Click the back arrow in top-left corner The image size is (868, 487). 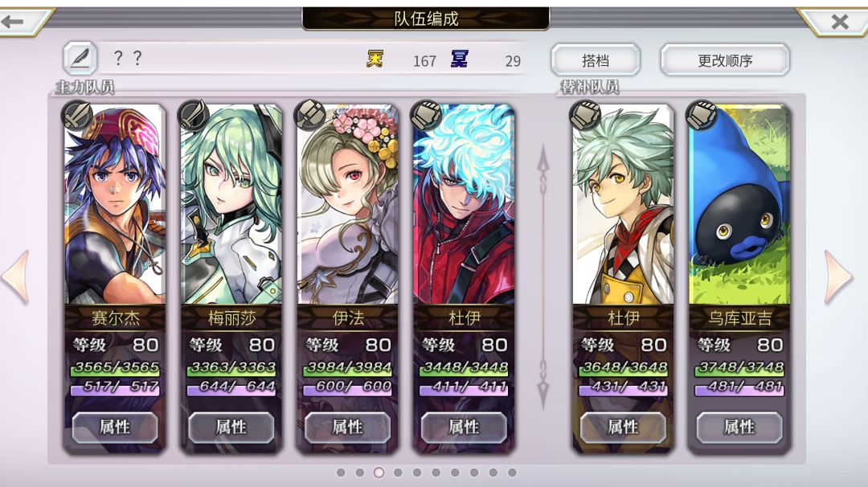pyautogui.click(x=14, y=23)
